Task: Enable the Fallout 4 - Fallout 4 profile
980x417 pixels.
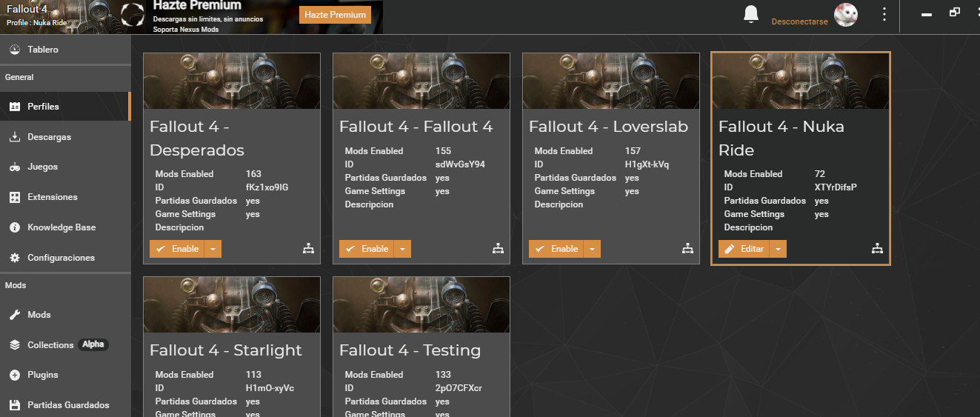Action: pyautogui.click(x=367, y=249)
